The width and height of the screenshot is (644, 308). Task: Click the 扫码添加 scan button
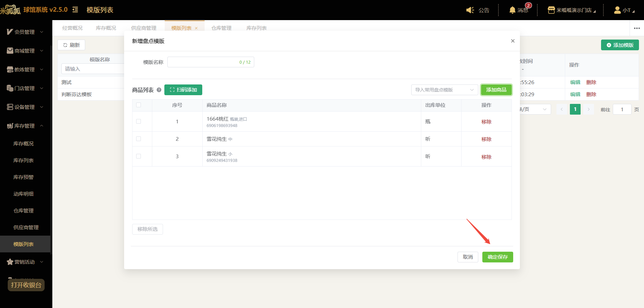pos(183,90)
